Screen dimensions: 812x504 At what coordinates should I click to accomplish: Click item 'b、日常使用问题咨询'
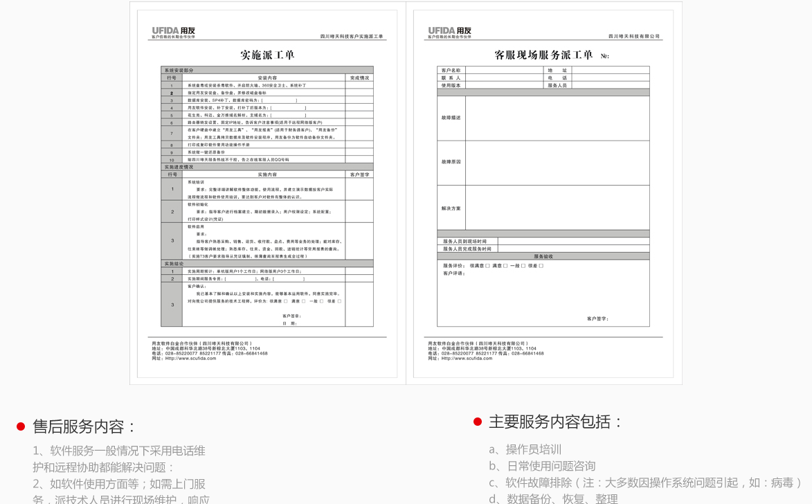pos(542,466)
